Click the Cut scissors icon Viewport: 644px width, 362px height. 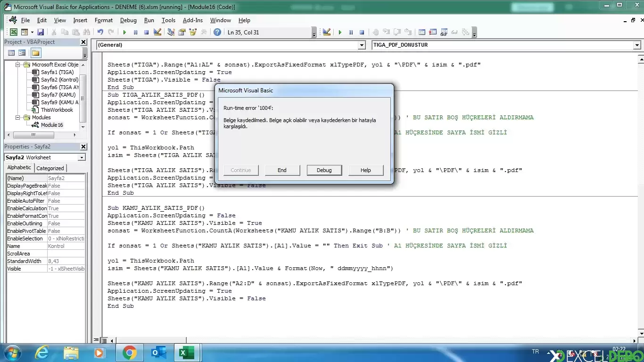click(x=54, y=32)
